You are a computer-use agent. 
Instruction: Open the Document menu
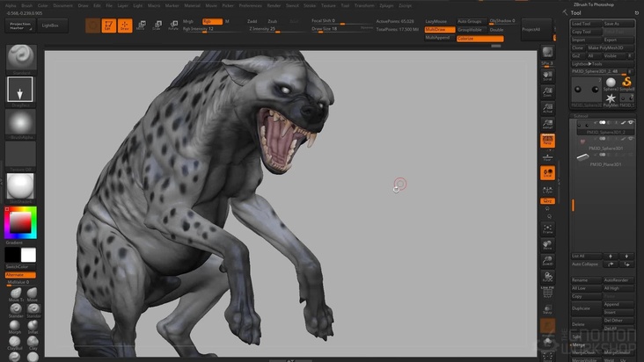[62, 6]
